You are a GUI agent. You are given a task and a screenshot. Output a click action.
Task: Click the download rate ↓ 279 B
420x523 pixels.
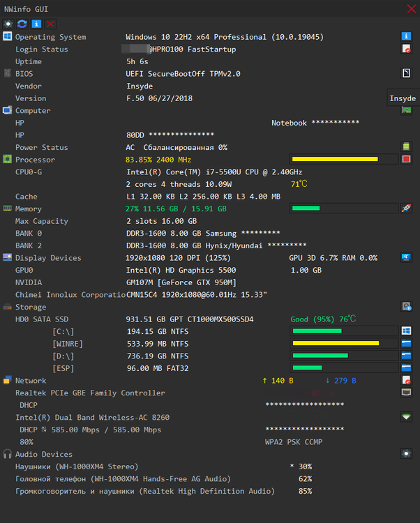[340, 381]
